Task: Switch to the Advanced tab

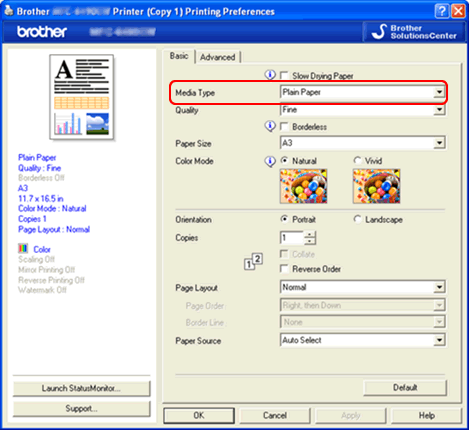Action: point(218,57)
